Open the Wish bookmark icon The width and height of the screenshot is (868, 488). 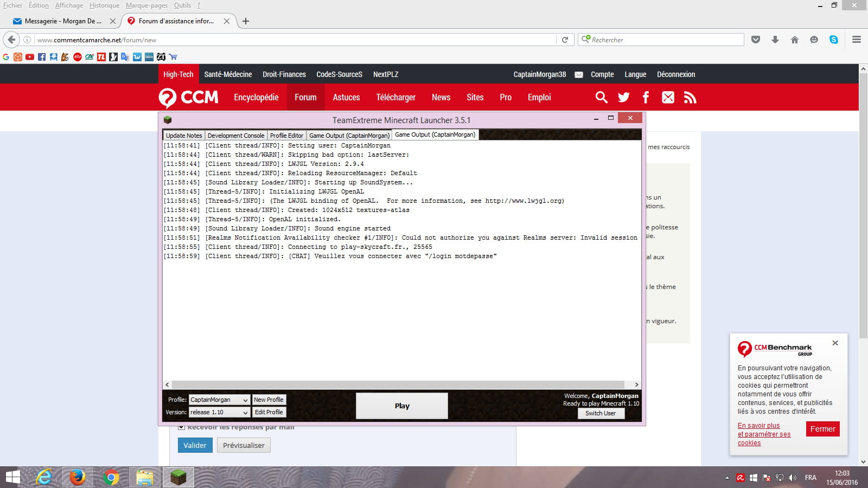137,57
